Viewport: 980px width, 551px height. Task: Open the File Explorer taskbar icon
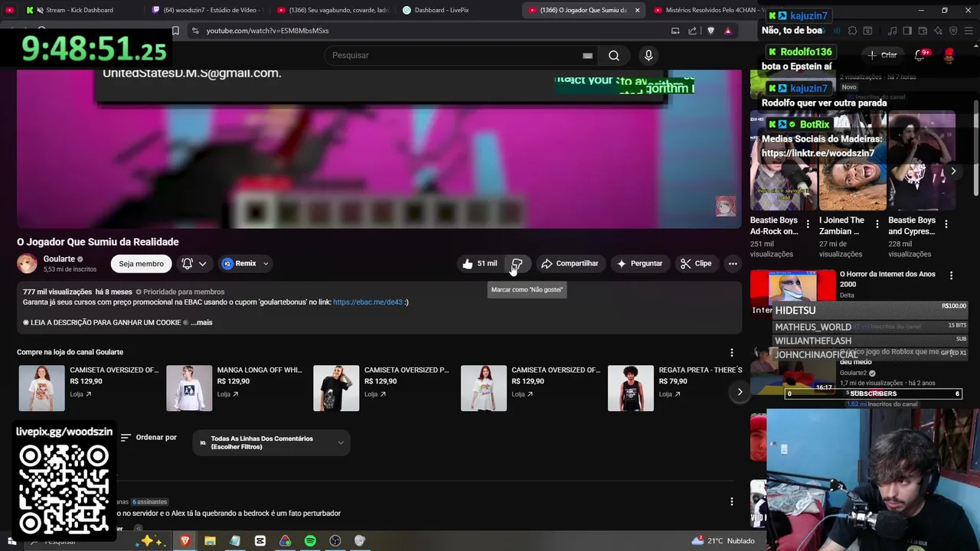point(210,541)
